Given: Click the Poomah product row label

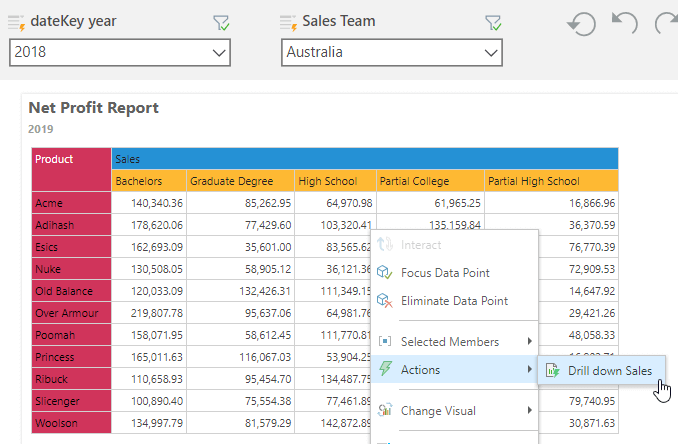Looking at the screenshot, I should pos(71,335).
